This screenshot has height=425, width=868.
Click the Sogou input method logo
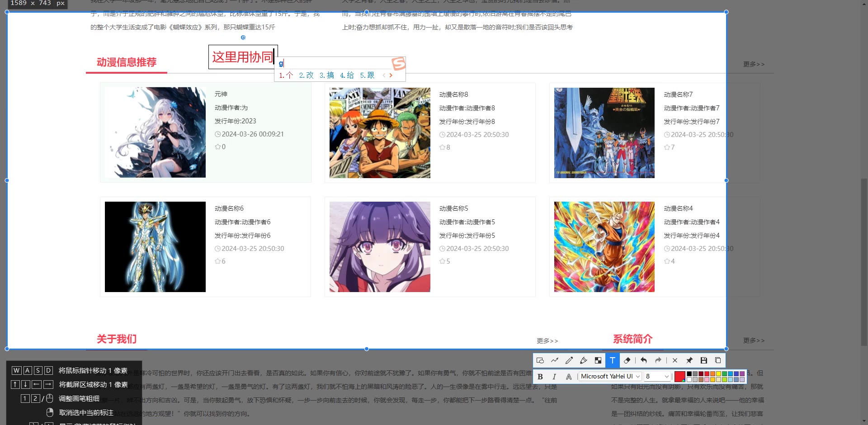click(398, 63)
